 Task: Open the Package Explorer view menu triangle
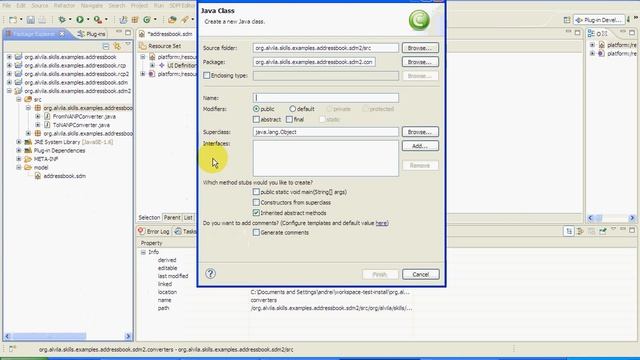click(x=128, y=44)
